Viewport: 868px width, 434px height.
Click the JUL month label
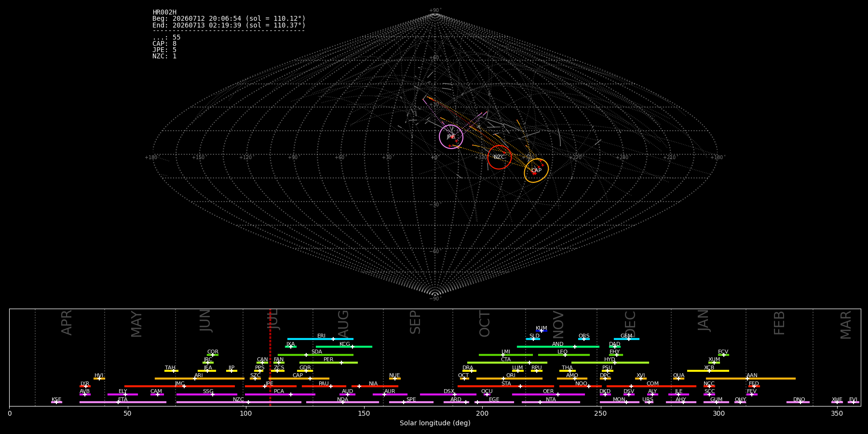tap(273, 319)
